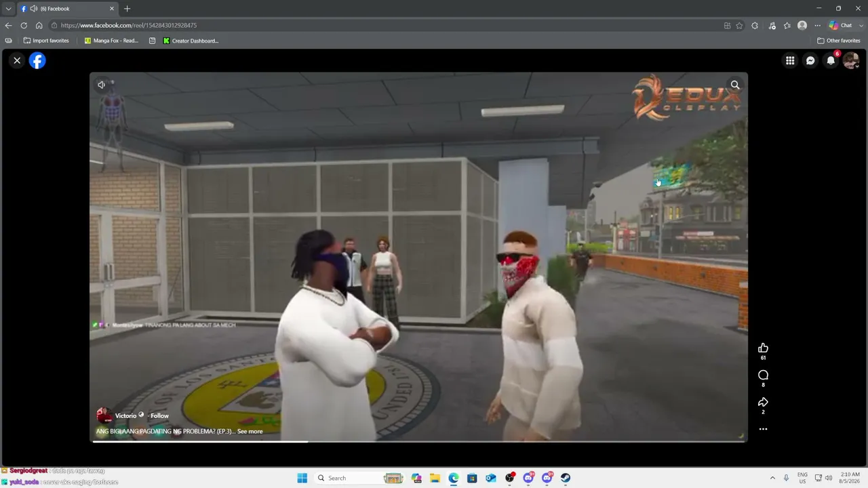Screen dimensions: 868x488
Task: Open Microsoft Store from the taskbar
Action: (x=472, y=478)
